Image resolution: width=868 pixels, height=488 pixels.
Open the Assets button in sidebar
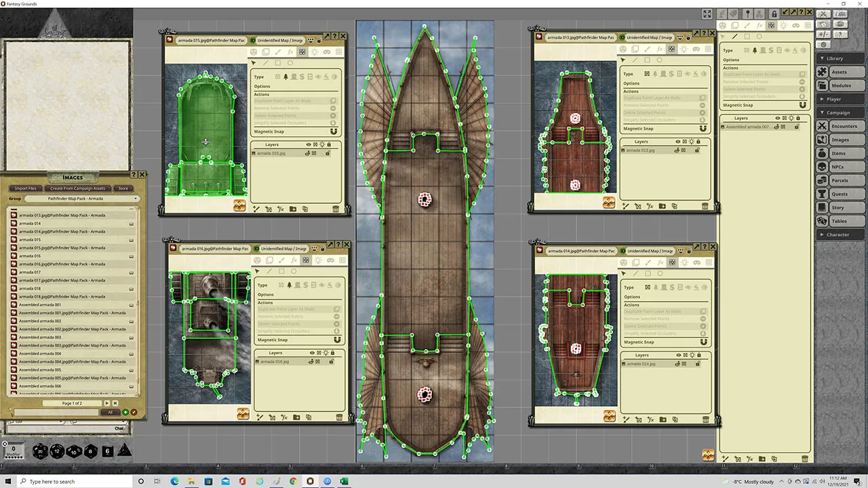848,72
